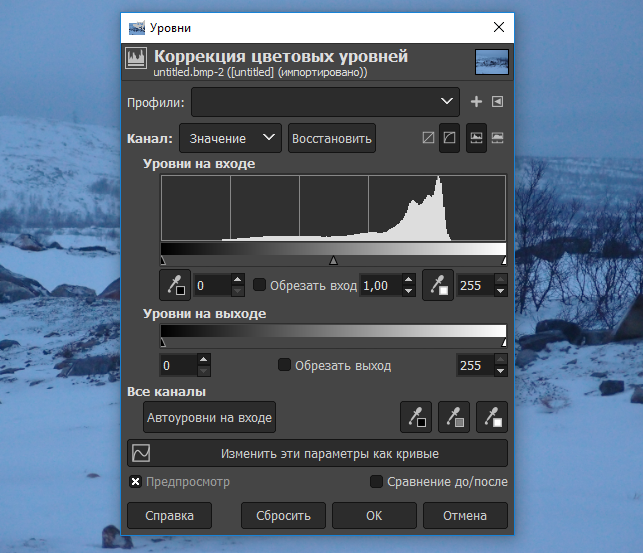Image resolution: width=643 pixels, height=553 pixels.
Task: Open the 'Канал' channel dropdown
Action: 231,138
